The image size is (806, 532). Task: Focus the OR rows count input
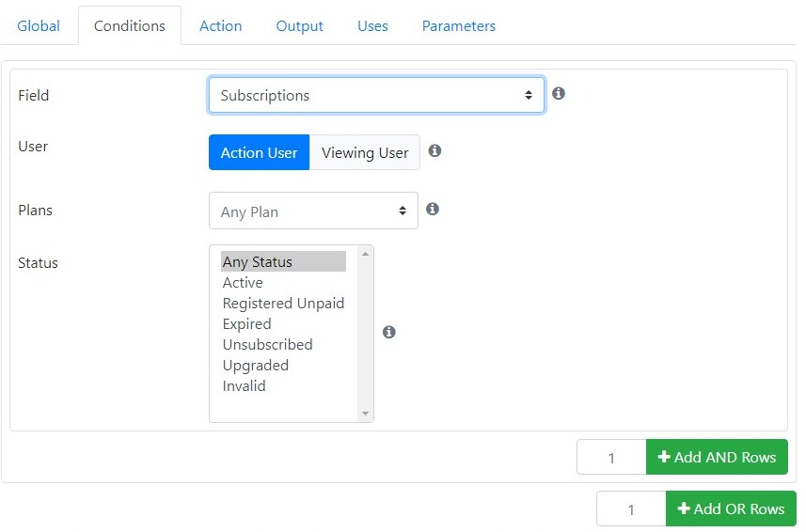tap(631, 509)
